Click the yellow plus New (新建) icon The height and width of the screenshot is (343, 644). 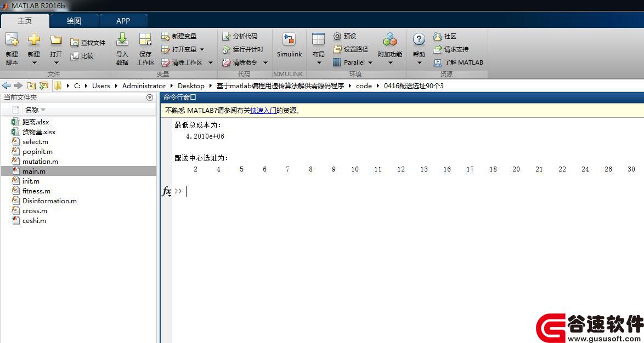click(34, 39)
